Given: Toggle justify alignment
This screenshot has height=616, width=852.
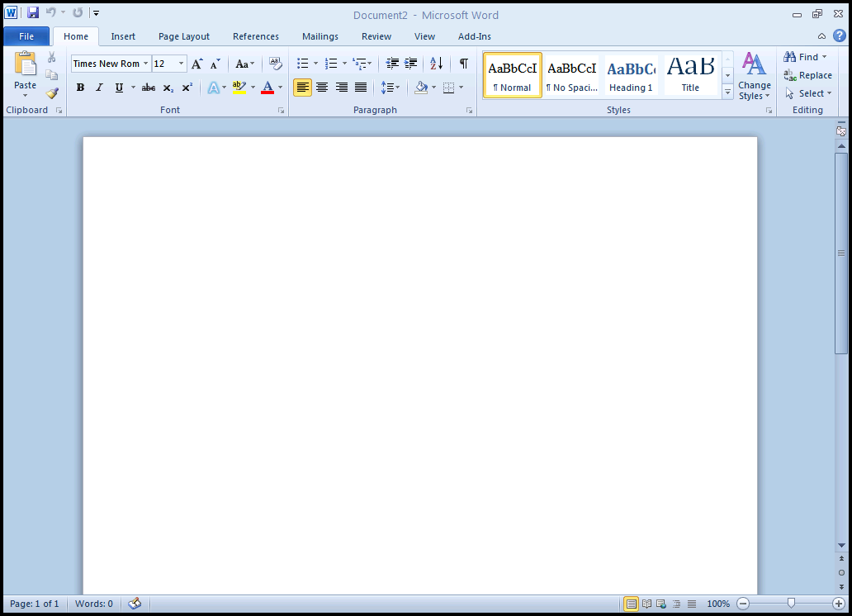Looking at the screenshot, I should click(360, 87).
